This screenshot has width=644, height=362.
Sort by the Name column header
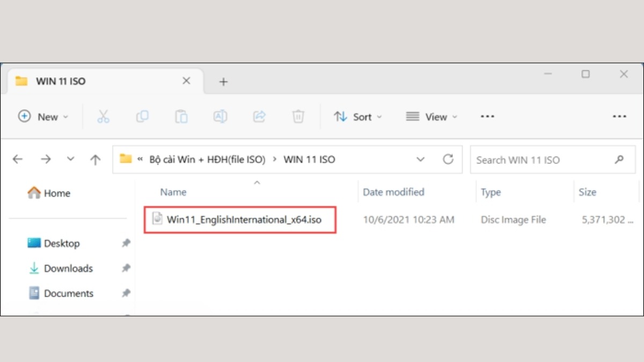[x=173, y=192]
